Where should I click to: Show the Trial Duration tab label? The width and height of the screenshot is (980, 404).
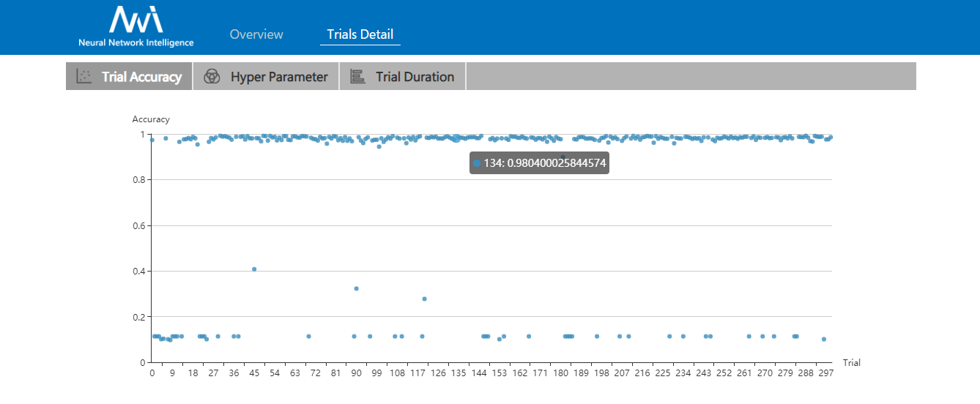(415, 77)
